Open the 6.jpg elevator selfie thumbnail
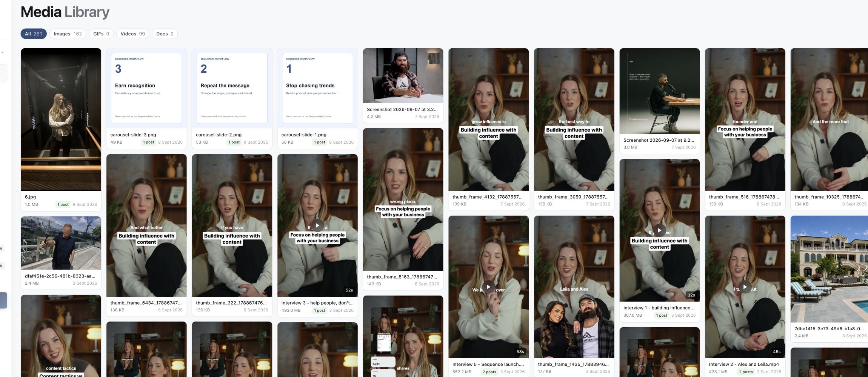The width and height of the screenshot is (868, 377). [61, 119]
